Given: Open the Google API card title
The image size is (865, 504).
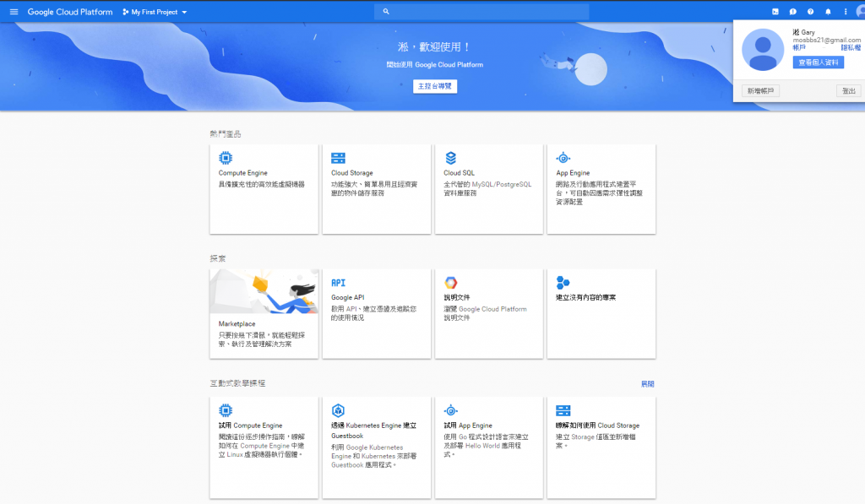Looking at the screenshot, I should pyautogui.click(x=347, y=297).
